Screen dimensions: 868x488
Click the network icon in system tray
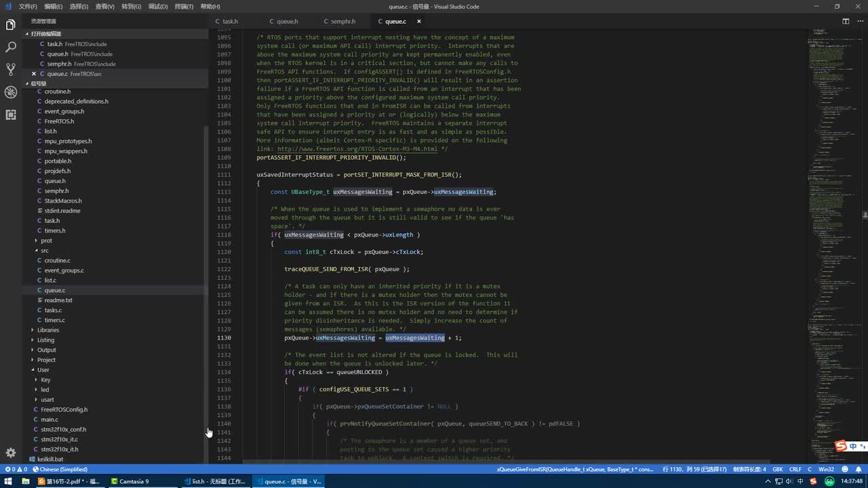coord(777,481)
